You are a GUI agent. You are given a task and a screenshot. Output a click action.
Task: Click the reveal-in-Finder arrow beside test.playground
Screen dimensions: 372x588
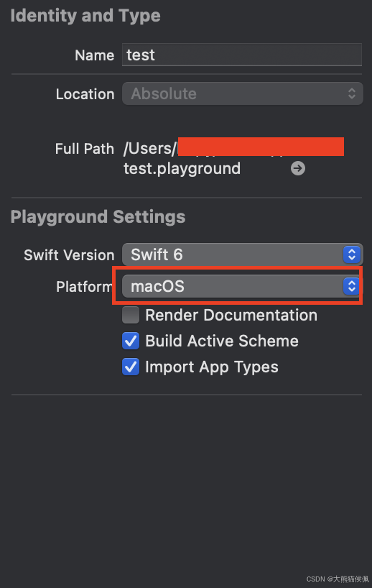coord(298,168)
